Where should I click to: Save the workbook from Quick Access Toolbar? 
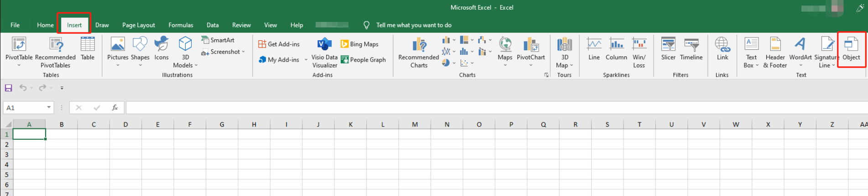coord(8,88)
